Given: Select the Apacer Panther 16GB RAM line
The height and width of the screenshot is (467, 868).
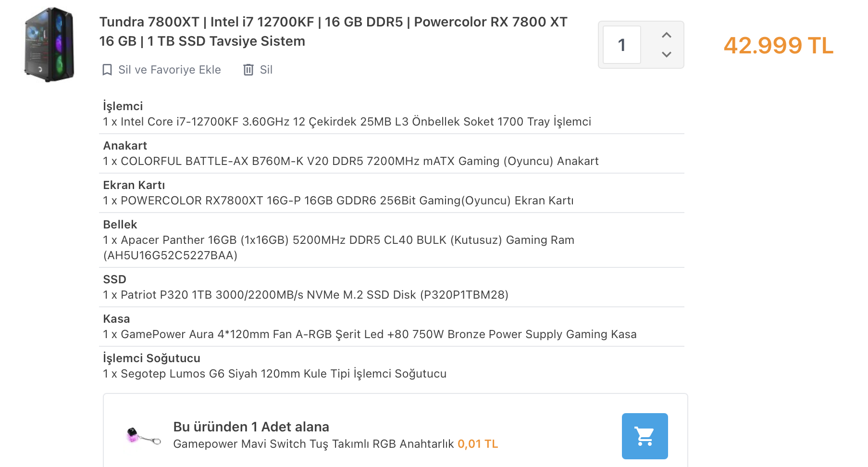Looking at the screenshot, I should [x=338, y=240].
